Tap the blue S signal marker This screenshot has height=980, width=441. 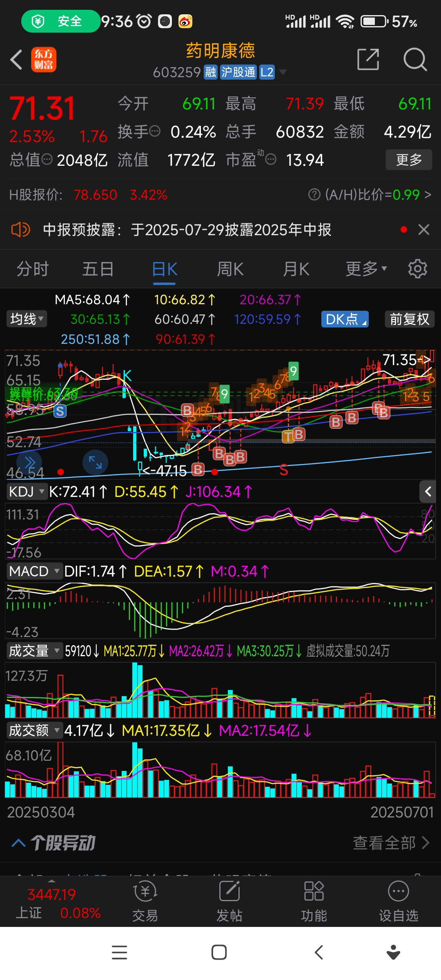pos(60,411)
